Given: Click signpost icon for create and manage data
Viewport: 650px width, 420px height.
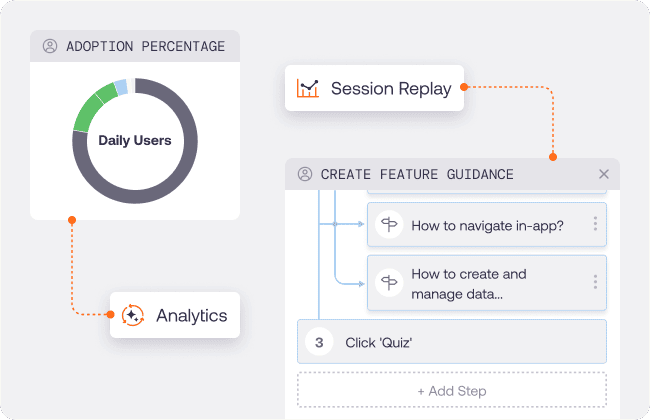Looking at the screenshot, I should pyautogui.click(x=389, y=282).
